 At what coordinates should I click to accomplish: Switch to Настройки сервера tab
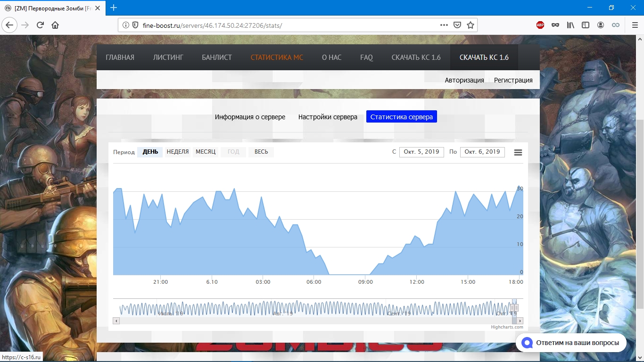pyautogui.click(x=328, y=117)
